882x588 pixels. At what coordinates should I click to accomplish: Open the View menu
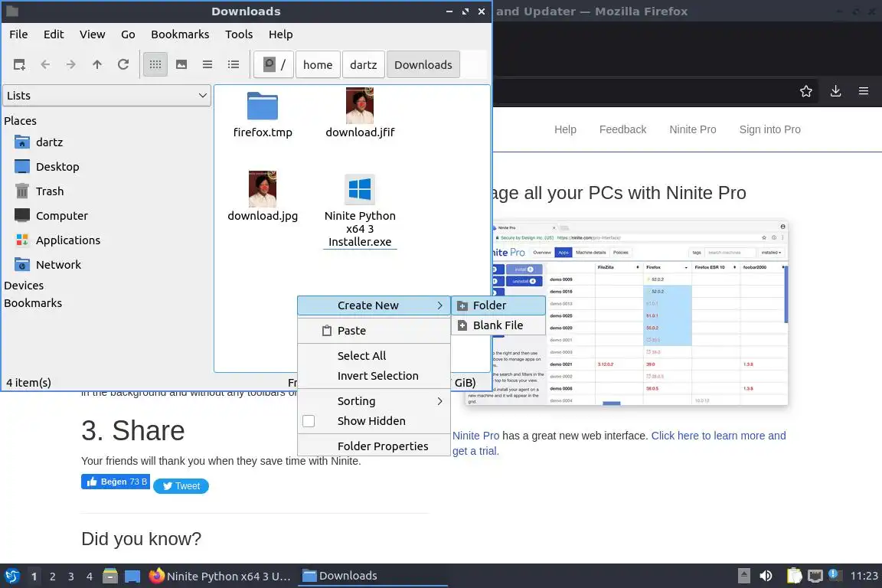pos(92,34)
